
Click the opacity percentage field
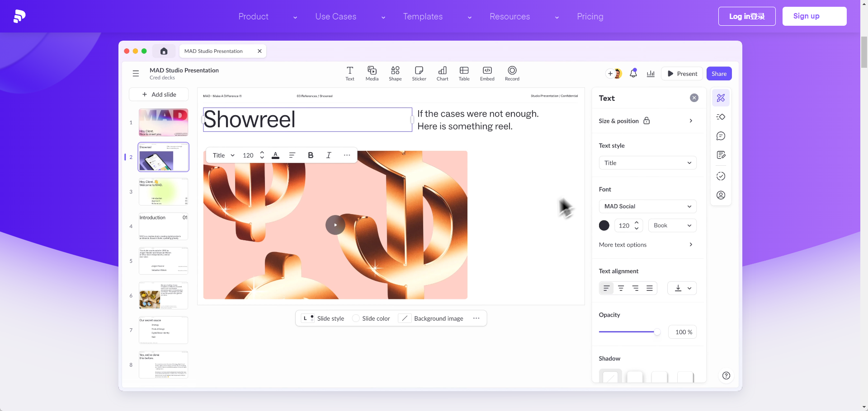click(682, 332)
